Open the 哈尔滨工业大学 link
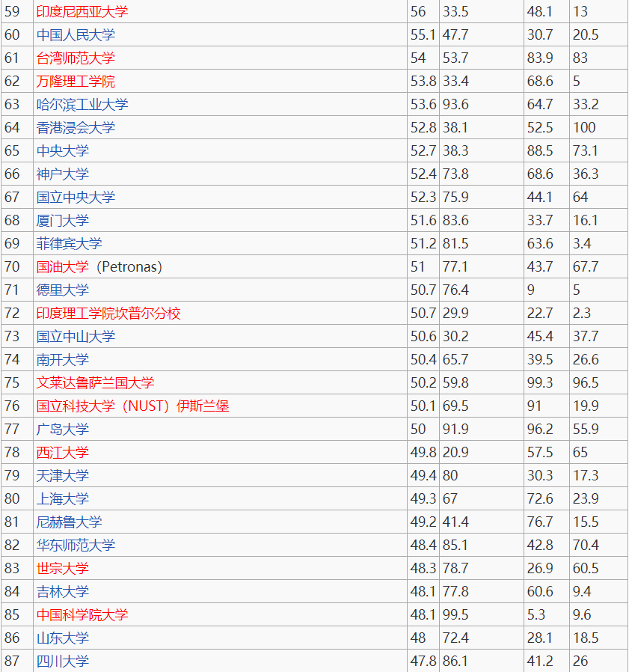 [79, 104]
